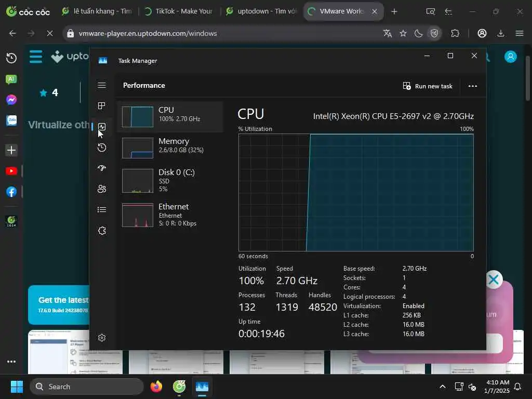Open Details page in Task Manager sidebar
532x399 pixels.
102,210
